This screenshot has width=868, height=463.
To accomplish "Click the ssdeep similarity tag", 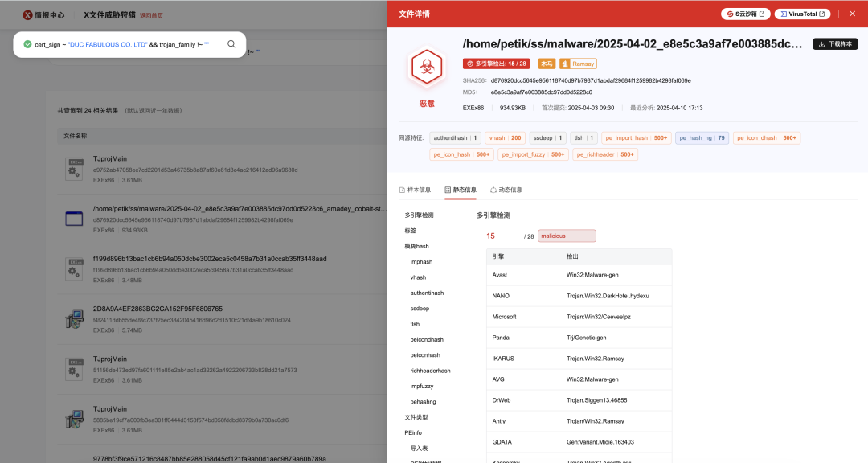I will pos(547,138).
